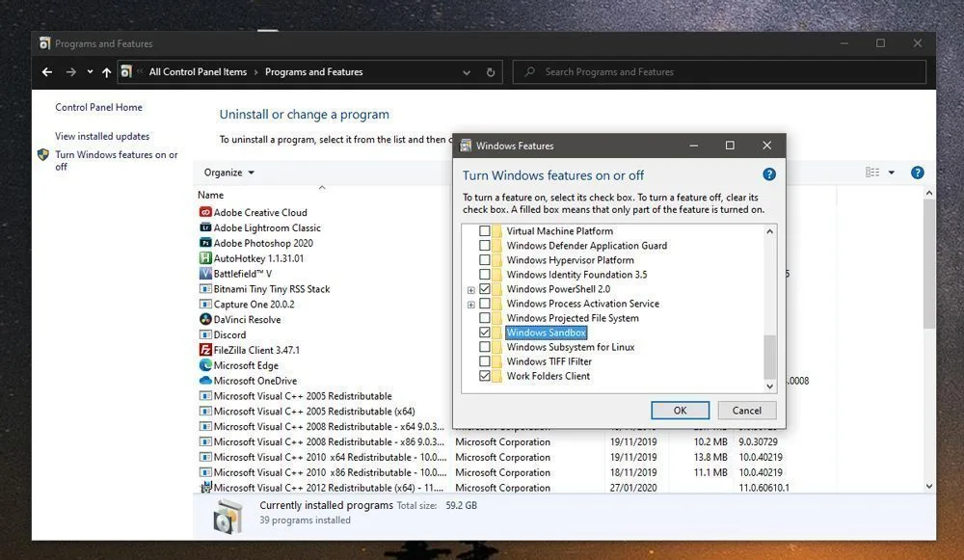The height and width of the screenshot is (560, 964).
Task: Toggle the Windows TIFF IFilter checkbox
Action: pos(485,361)
